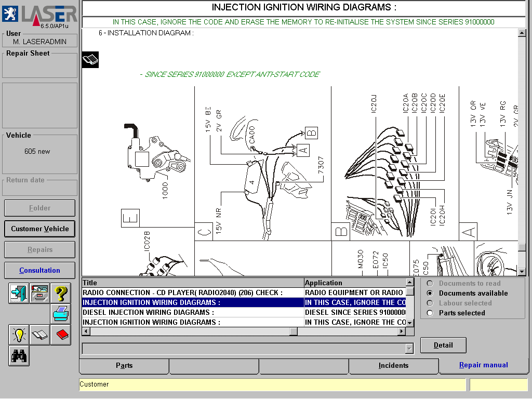The width and height of the screenshot is (532, 399).
Task: Click the diagram scrollbar up arrow
Action: click(522, 33)
